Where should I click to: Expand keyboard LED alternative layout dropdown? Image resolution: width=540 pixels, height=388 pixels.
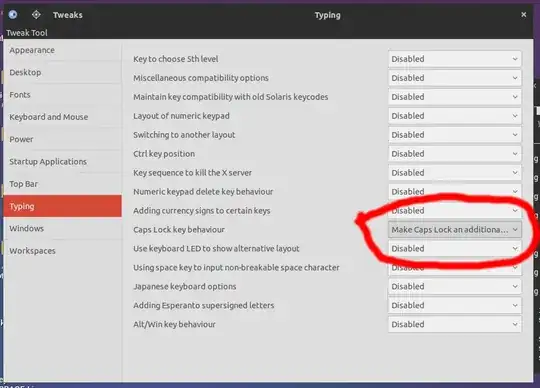pyautogui.click(x=455, y=249)
